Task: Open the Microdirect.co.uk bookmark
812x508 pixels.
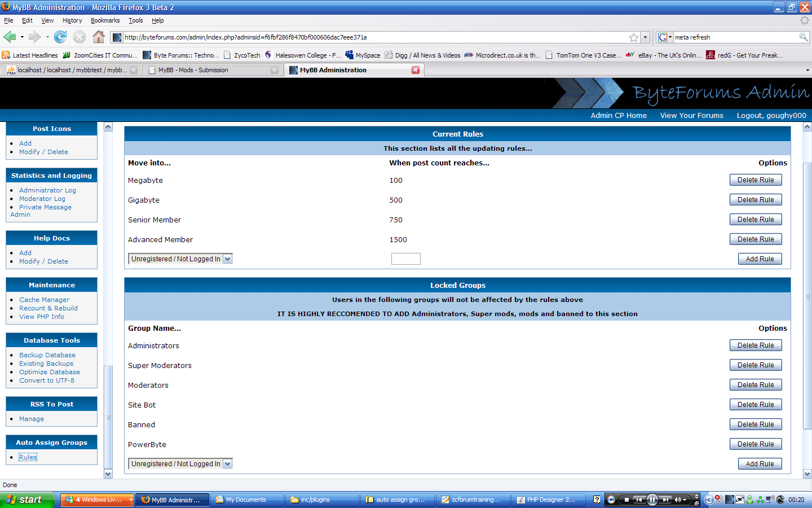Action: [x=502, y=55]
